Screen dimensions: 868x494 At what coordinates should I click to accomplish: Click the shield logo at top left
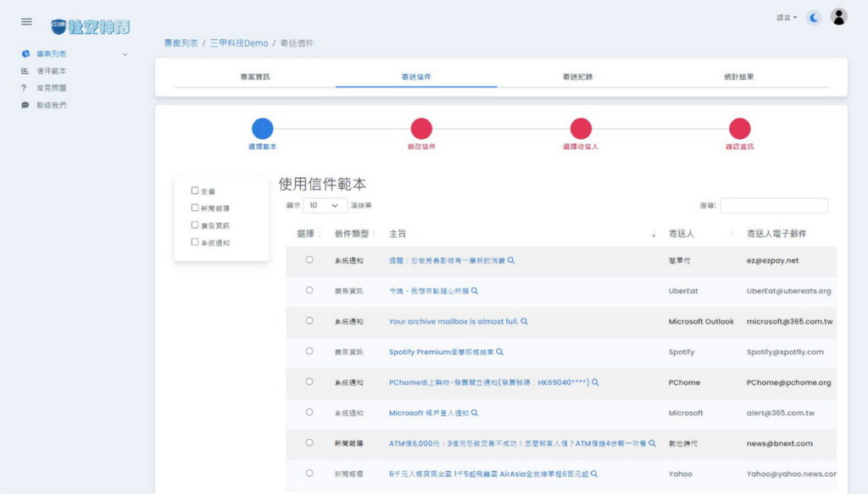click(58, 26)
